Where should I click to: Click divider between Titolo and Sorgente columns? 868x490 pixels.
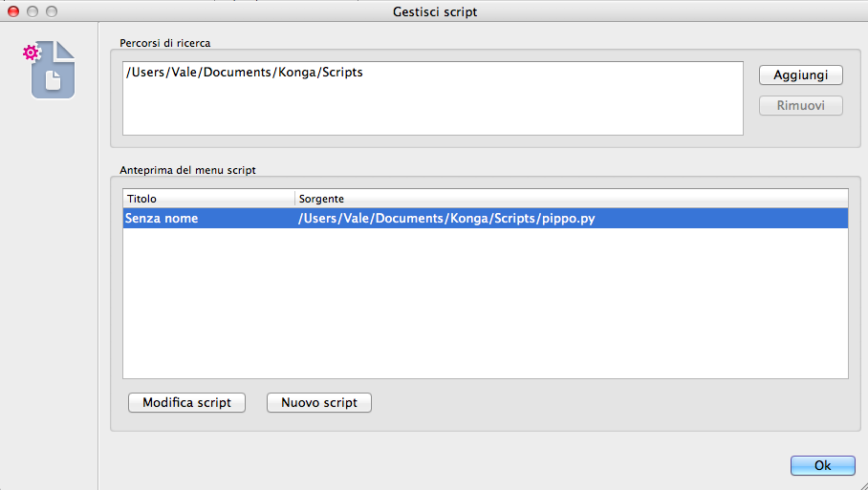[x=295, y=199]
